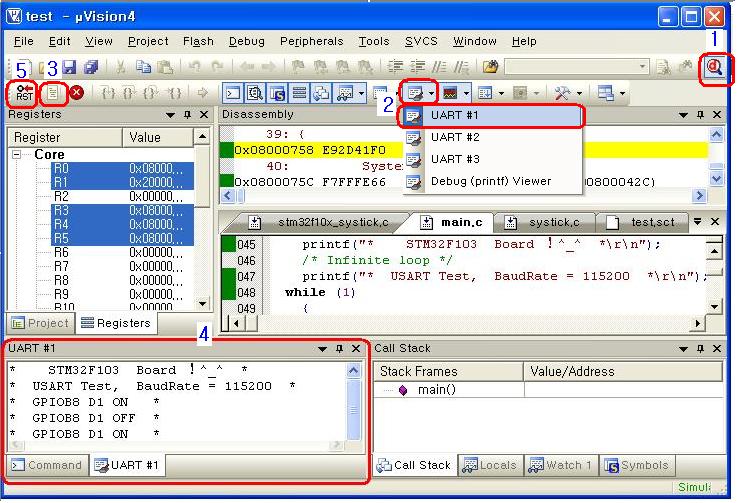
Task: Reset the CPU with RST button
Action: [x=24, y=93]
